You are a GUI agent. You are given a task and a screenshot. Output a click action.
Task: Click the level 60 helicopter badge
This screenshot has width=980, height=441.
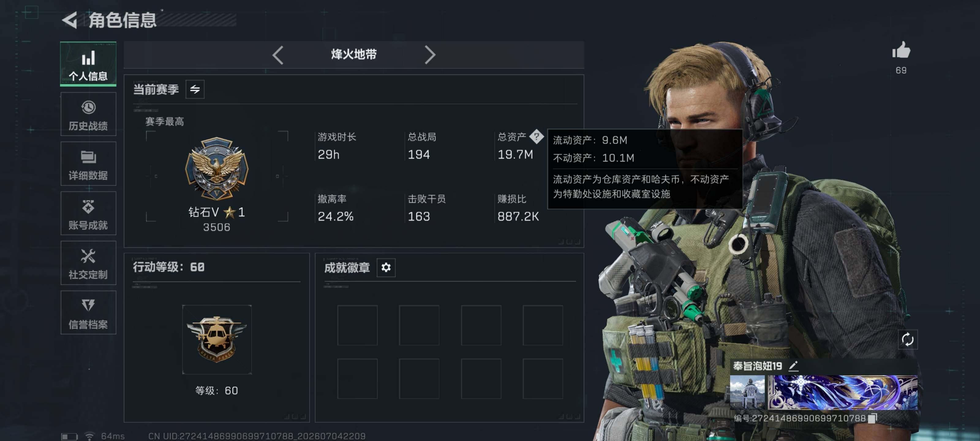(x=217, y=339)
